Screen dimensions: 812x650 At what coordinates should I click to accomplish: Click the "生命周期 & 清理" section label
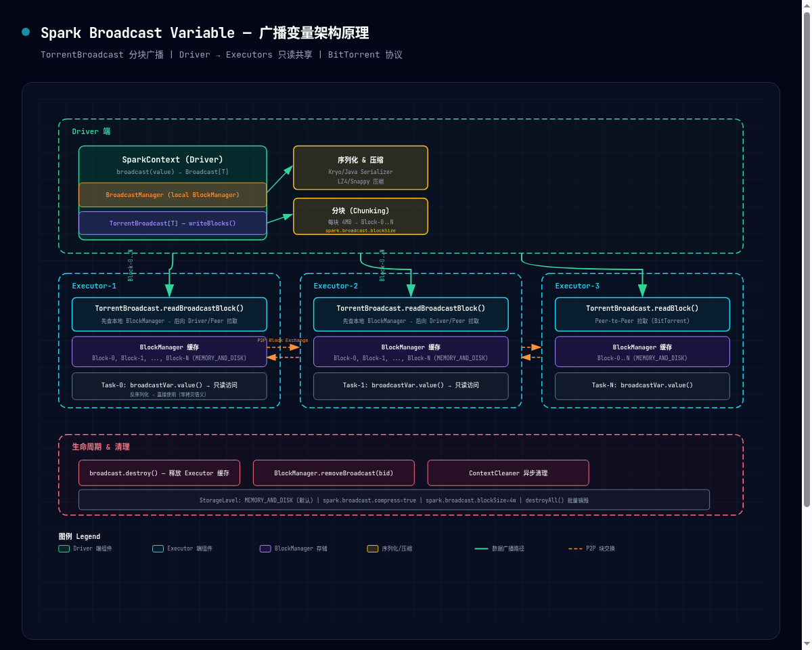[101, 447]
